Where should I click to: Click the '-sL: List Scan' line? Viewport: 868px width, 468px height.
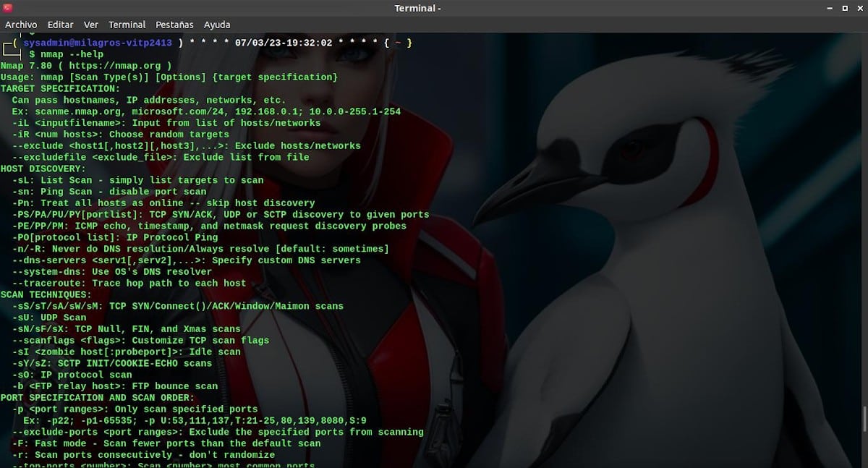(137, 180)
